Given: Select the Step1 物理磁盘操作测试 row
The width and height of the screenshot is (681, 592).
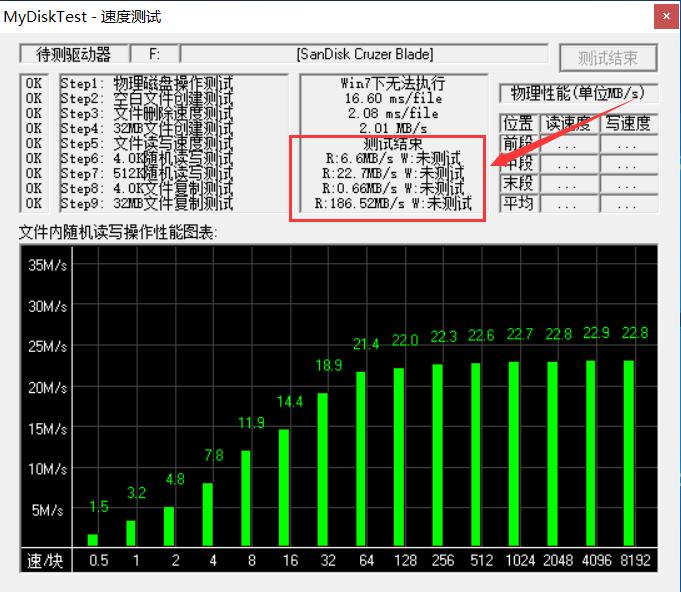Looking at the screenshot, I should (x=145, y=84).
